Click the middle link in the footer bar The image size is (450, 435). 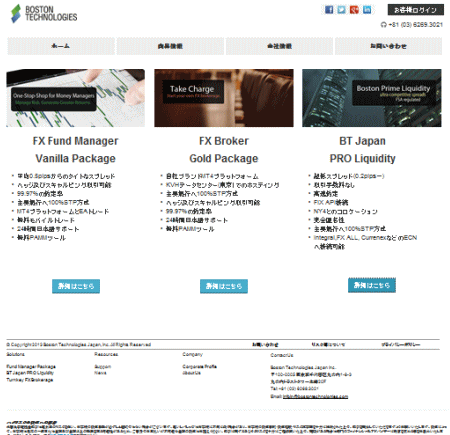(x=328, y=344)
